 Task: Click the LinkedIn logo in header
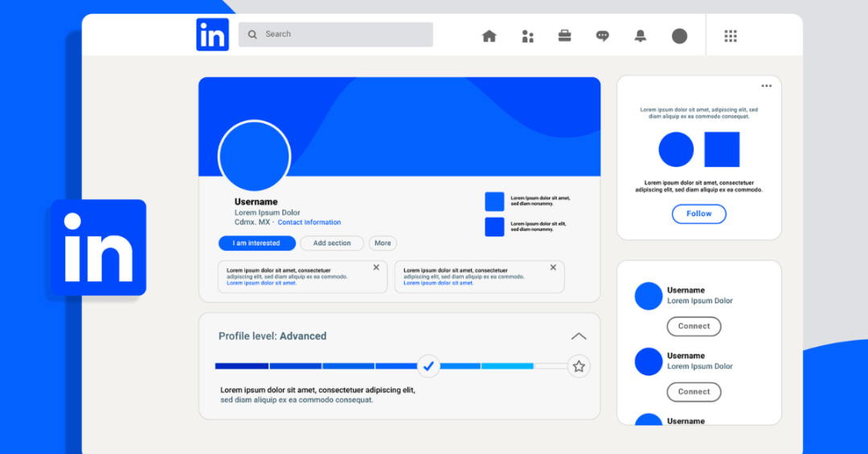(x=212, y=35)
